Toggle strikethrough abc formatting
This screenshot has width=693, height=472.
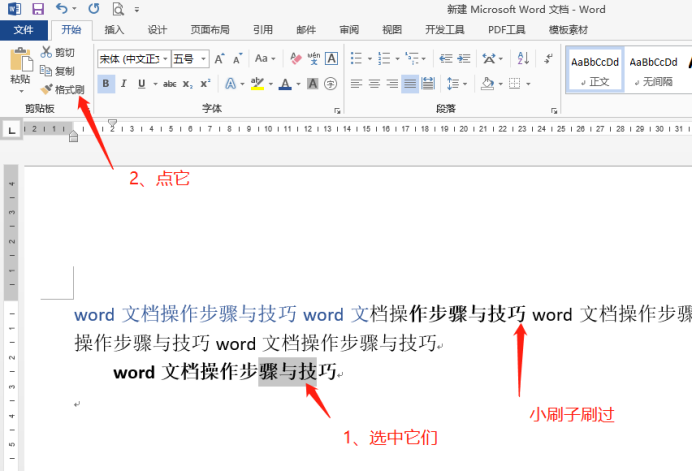[170, 84]
